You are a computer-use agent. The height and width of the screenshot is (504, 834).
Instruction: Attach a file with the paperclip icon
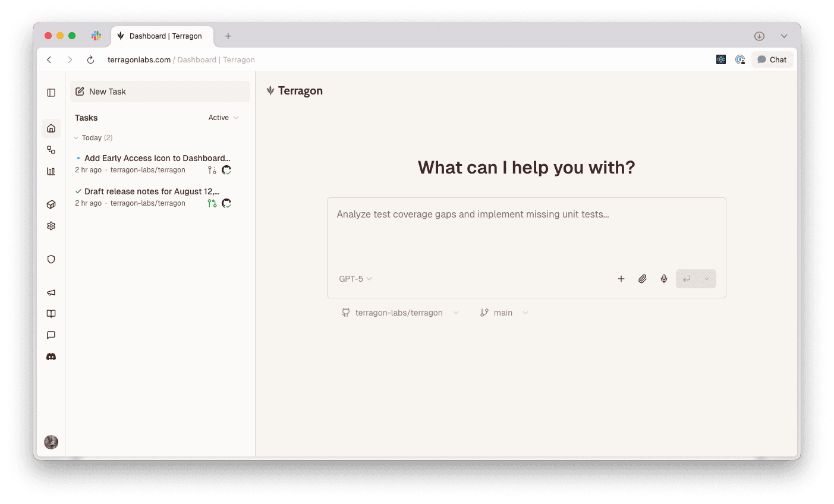coord(643,278)
